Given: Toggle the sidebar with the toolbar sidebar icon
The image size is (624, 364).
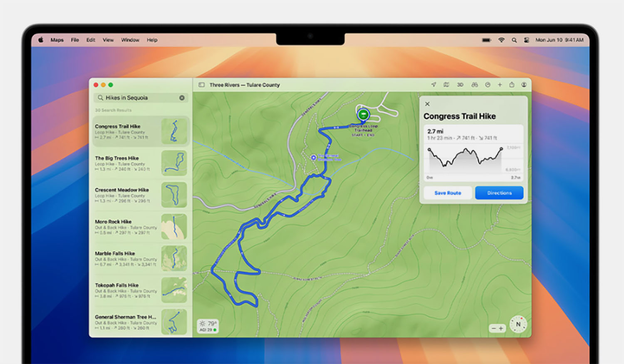Looking at the screenshot, I should [x=201, y=85].
